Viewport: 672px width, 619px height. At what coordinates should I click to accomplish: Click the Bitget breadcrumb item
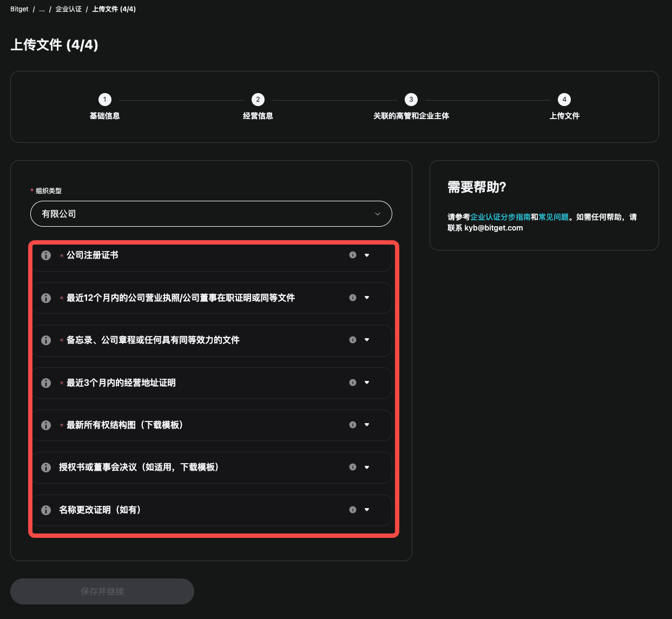pyautogui.click(x=19, y=9)
